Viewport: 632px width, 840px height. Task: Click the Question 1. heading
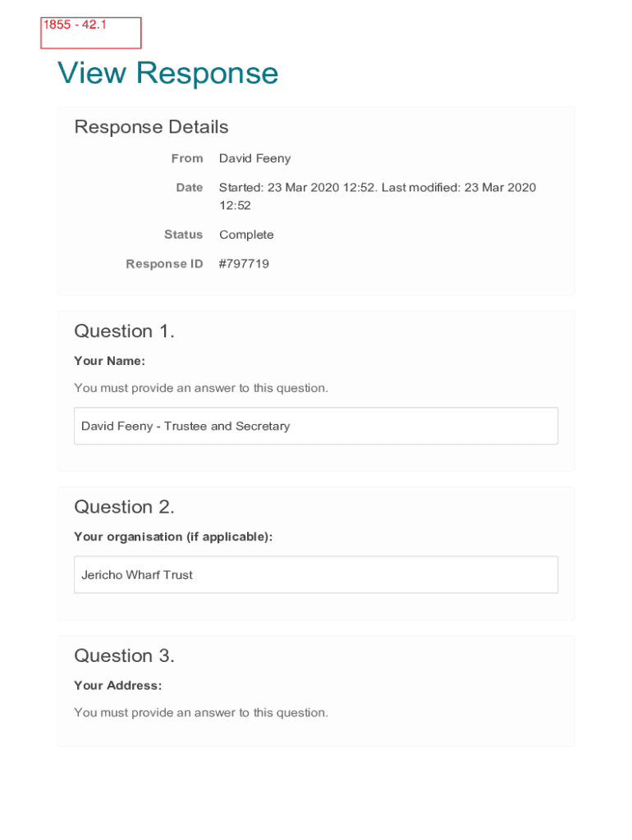coord(124,331)
